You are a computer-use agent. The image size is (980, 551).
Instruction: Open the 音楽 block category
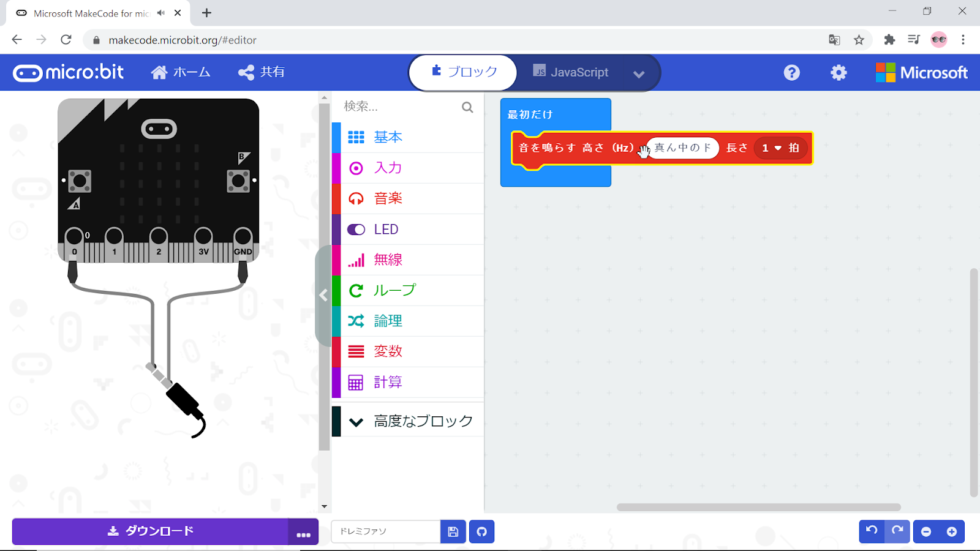(x=408, y=198)
